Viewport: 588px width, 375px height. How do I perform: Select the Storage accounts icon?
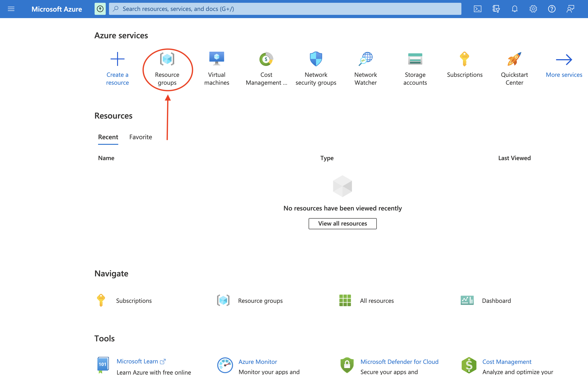tap(415, 59)
